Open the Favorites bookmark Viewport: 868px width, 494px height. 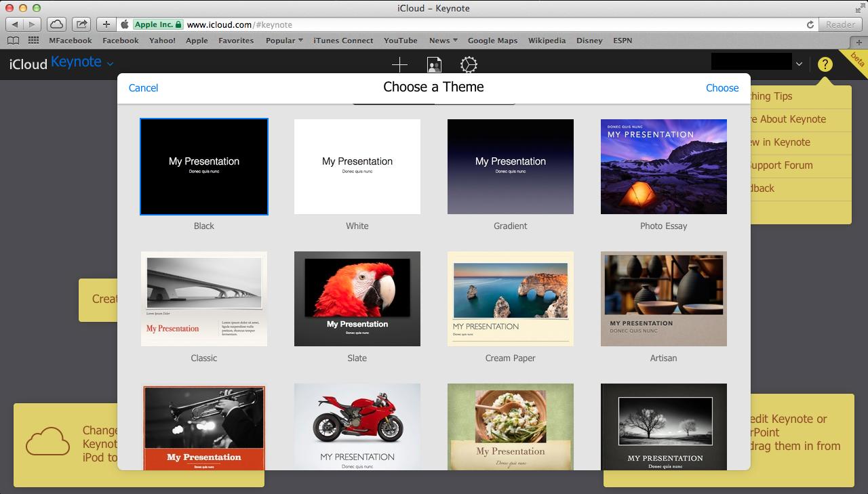(x=236, y=41)
